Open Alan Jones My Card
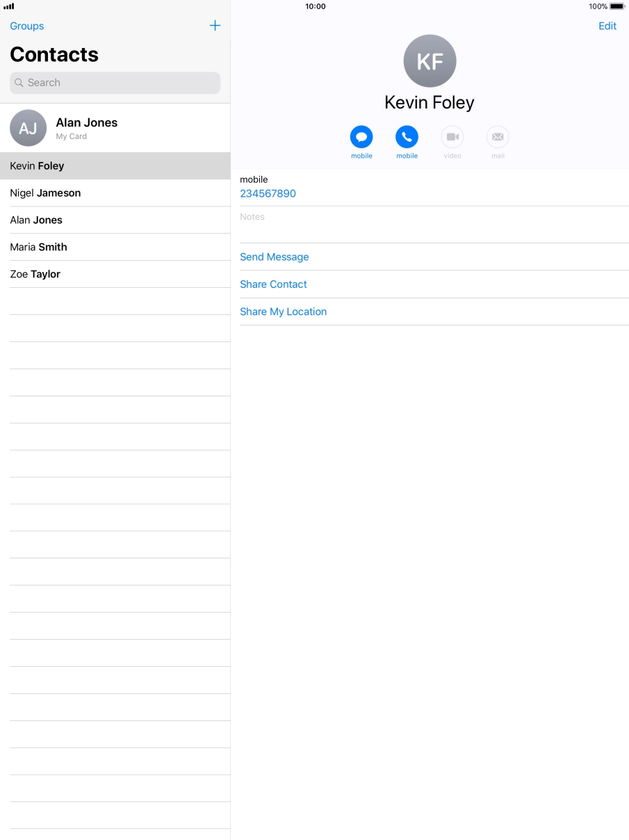The image size is (629, 840). pos(87,128)
